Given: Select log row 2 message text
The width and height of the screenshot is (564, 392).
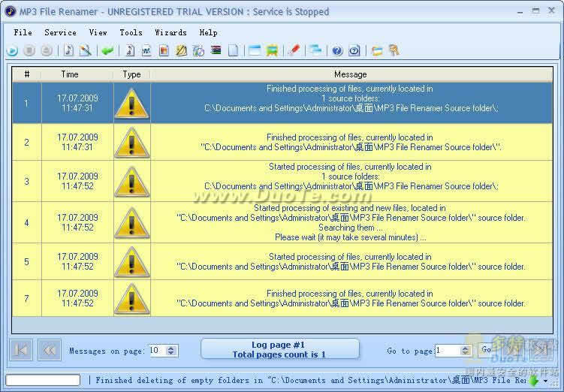Looking at the screenshot, I should tap(351, 143).
